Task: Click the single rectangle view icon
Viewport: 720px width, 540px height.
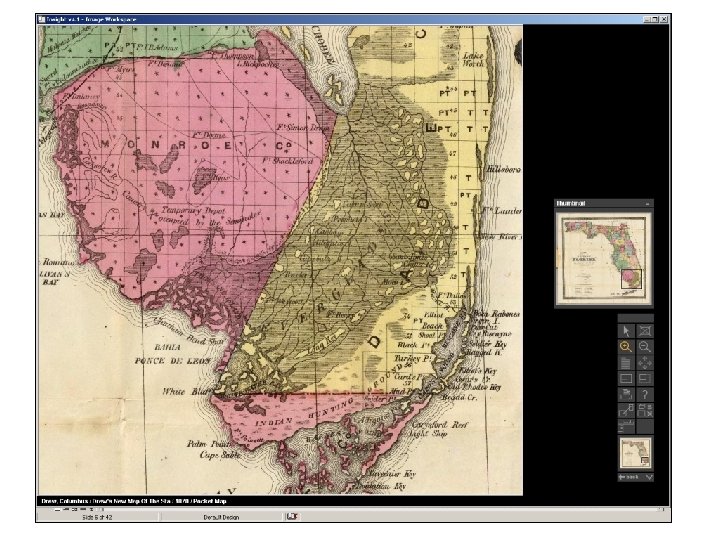Action: coord(626,379)
